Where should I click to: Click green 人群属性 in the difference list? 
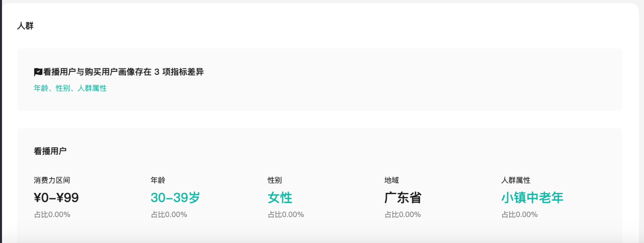click(92, 88)
